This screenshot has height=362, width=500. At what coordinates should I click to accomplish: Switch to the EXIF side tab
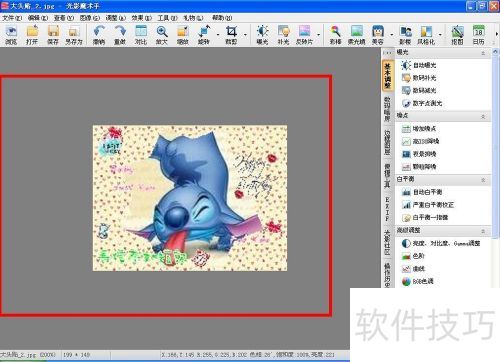click(387, 209)
